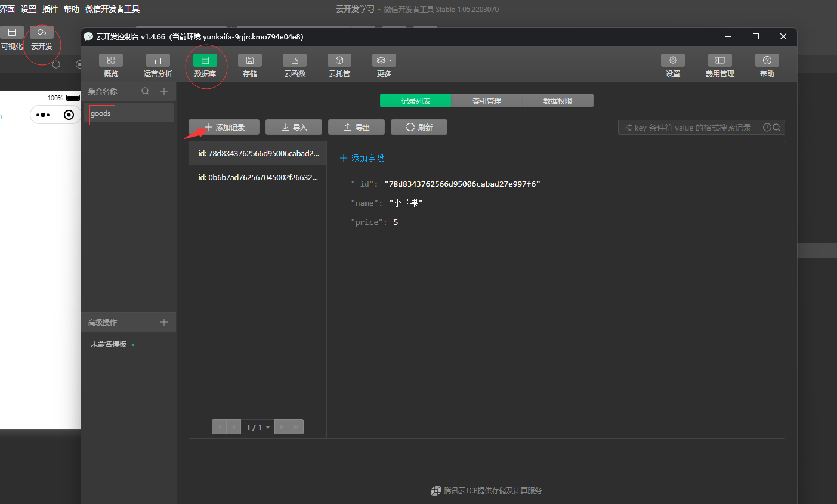Select record with id 0b6b7ad762567045002f26632
837x504 pixels.
[258, 177]
